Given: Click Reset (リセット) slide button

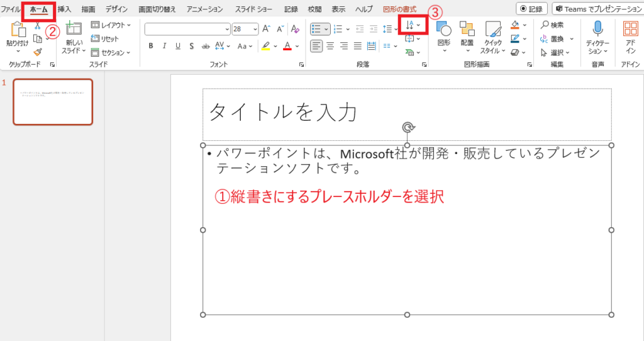Looking at the screenshot, I should click(105, 38).
